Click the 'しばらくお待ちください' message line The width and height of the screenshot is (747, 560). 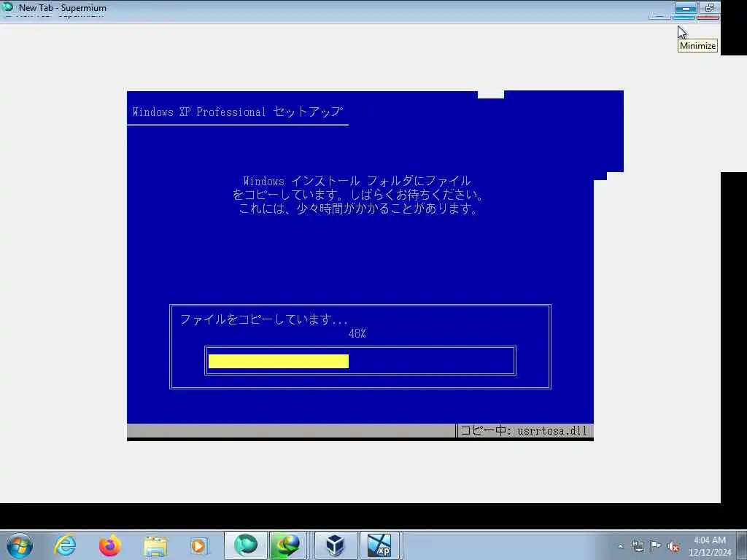(x=357, y=195)
